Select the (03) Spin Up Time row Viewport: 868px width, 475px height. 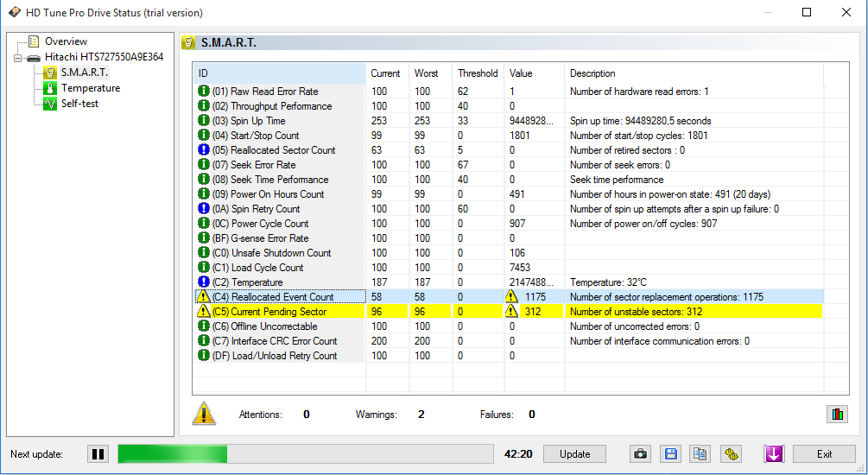(508, 121)
